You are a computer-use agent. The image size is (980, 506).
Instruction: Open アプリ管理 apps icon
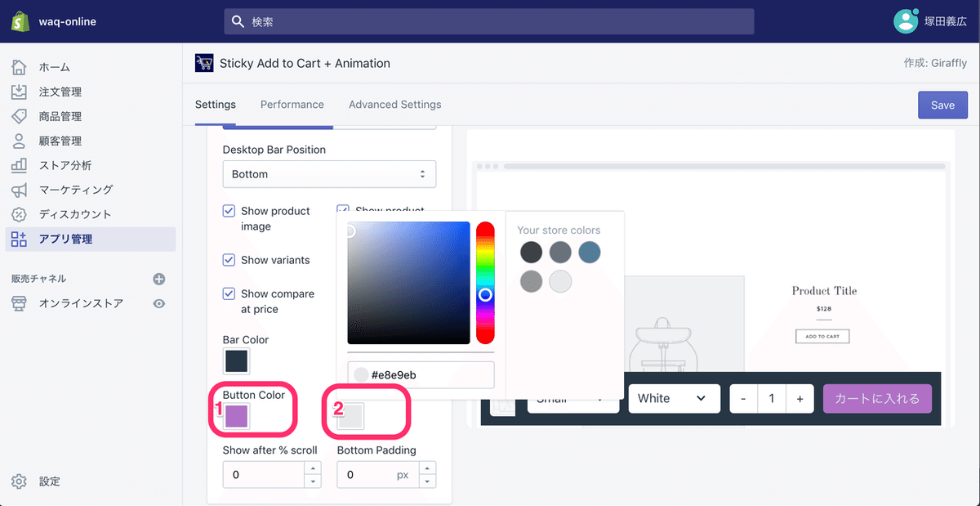tap(20, 239)
